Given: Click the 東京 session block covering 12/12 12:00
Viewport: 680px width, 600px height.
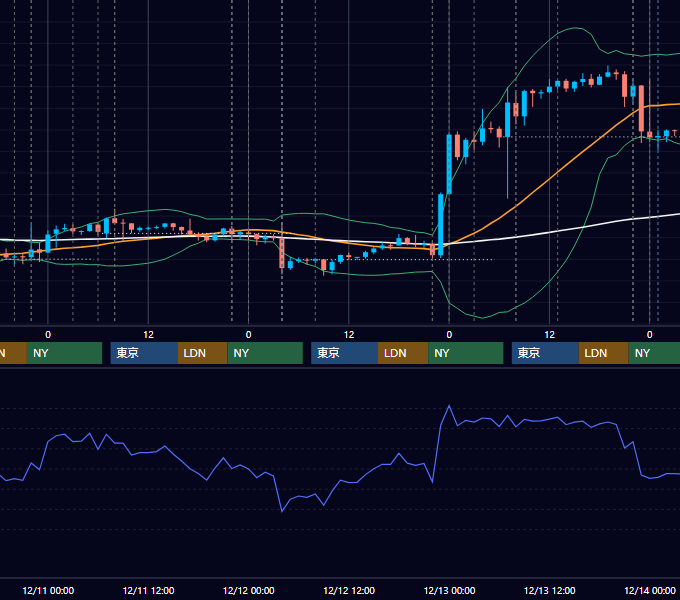Looking at the screenshot, I should [x=344, y=353].
